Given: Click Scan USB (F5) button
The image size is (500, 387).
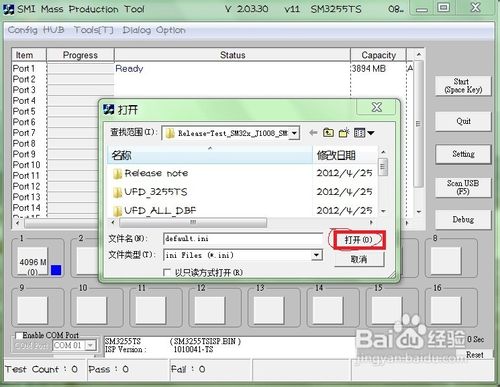Looking at the screenshot, I should [463, 187].
